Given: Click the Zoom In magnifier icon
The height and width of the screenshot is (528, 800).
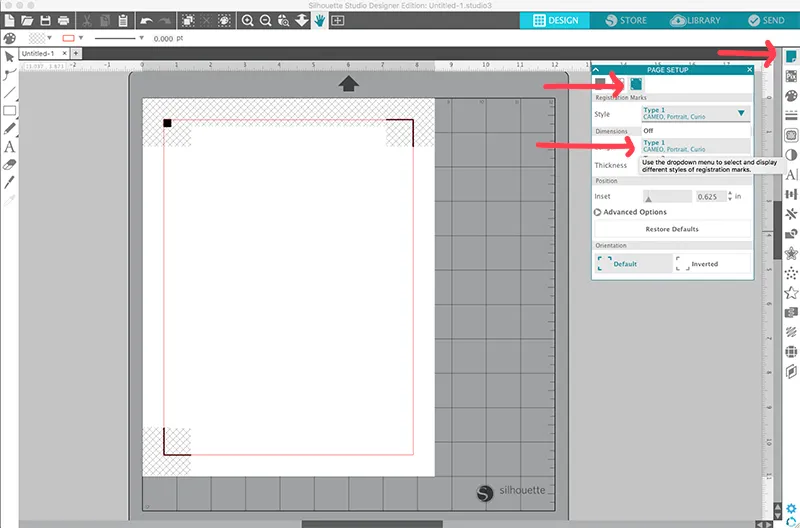Looking at the screenshot, I should pos(247,20).
